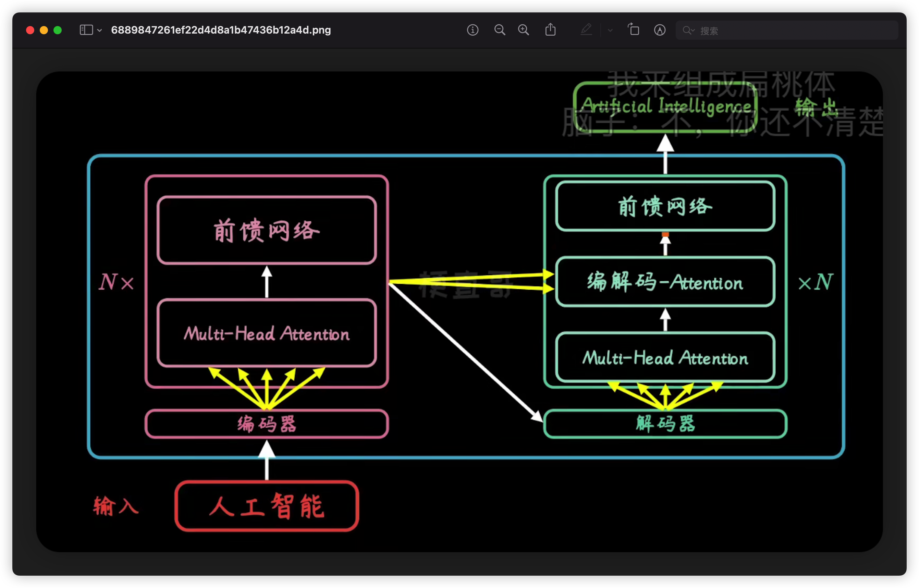The height and width of the screenshot is (588, 919).
Task: Show the Markup toolbar
Action: point(660,30)
